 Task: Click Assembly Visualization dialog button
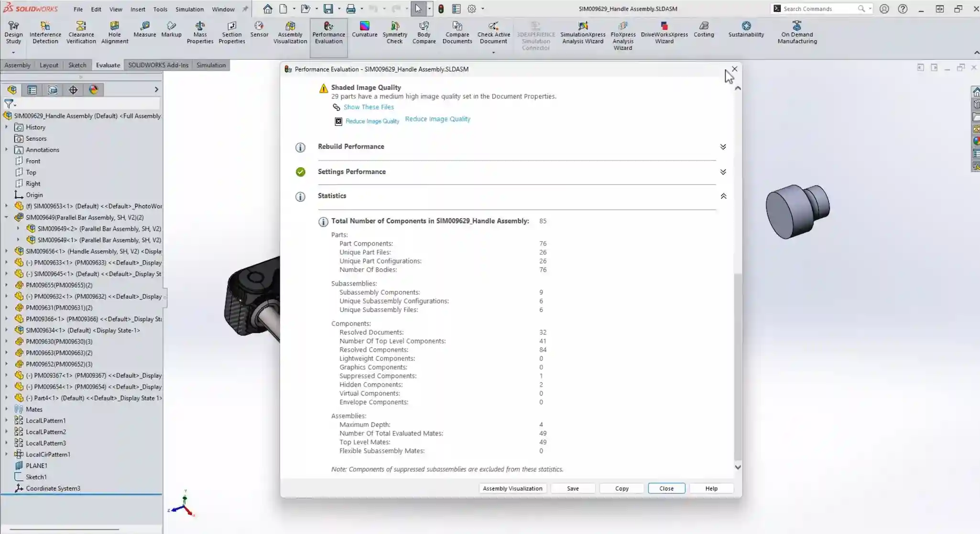512,489
